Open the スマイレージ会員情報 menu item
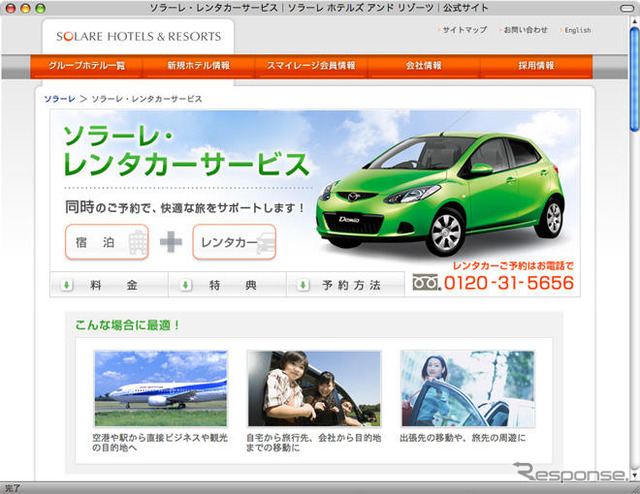Image resolution: width=640 pixels, height=494 pixels. click(311, 65)
